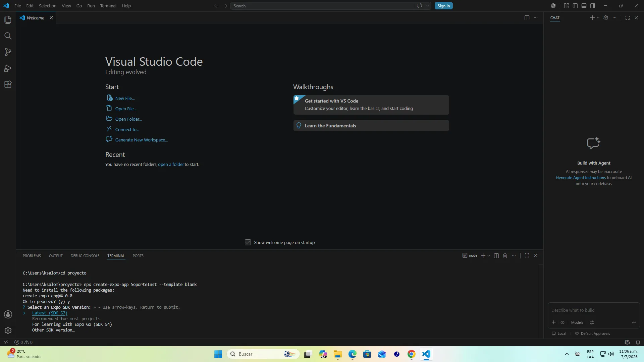Maximize the terminal panel size
The width and height of the screenshot is (644, 362).
pos(527,256)
